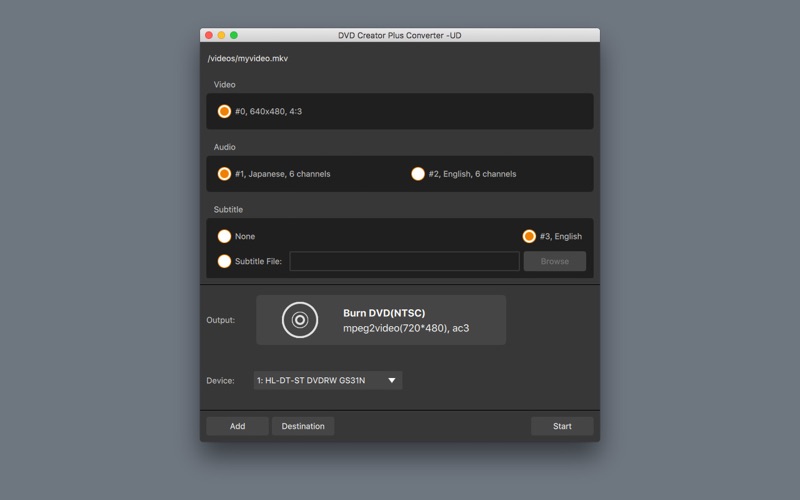This screenshot has width=800, height=500.
Task: Open the Destination settings
Action: [x=303, y=426]
